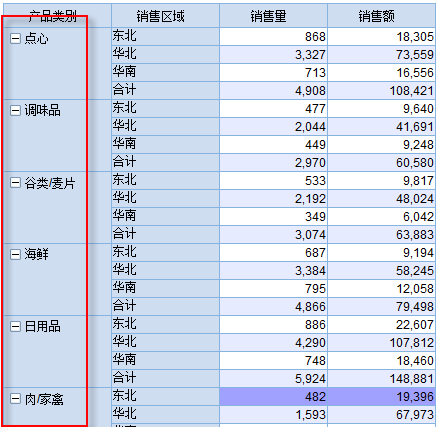This screenshot has height=427, width=444.
Task: Select the 销售额 column header
Action: (381, 16)
